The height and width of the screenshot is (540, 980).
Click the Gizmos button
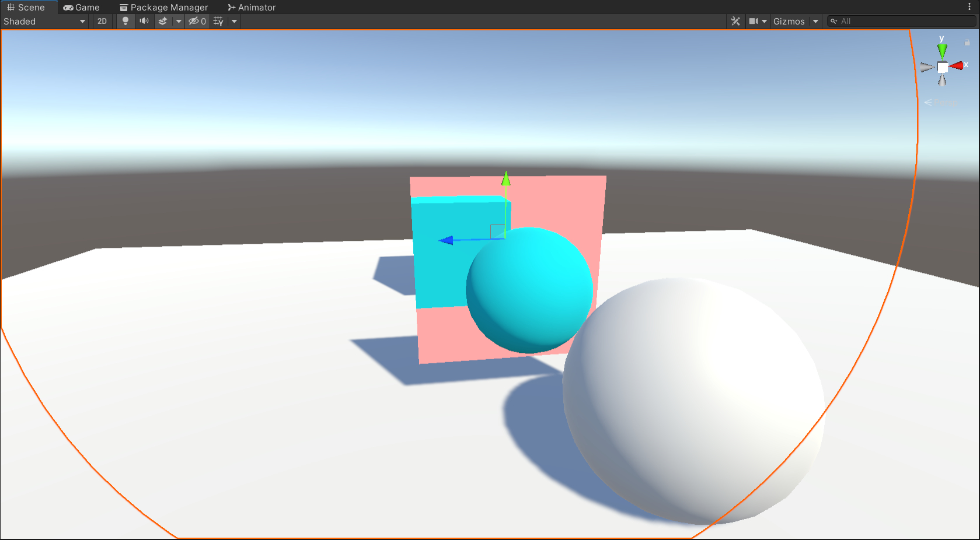pyautogui.click(x=789, y=21)
